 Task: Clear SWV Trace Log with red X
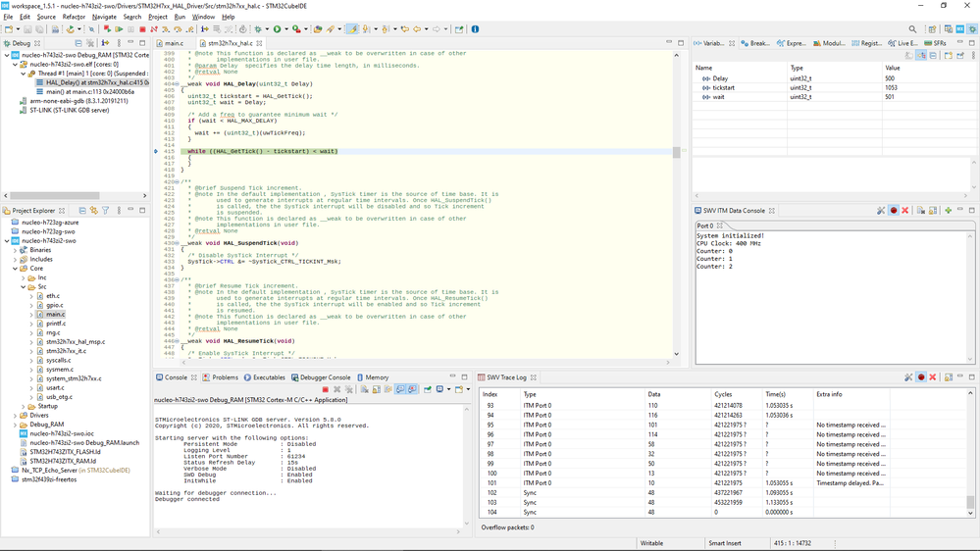[933, 377]
